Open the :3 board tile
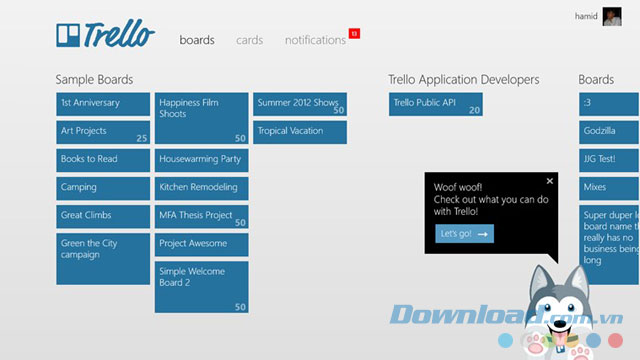Screen dimensions: 640x360 (x=609, y=104)
